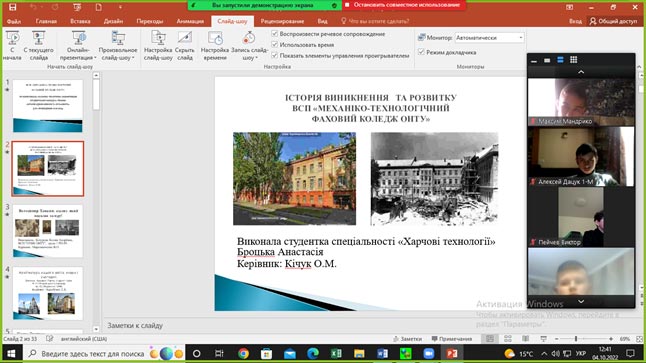Open PowerPoint icon in the taskbar
This screenshot has width=646, height=363.
coord(452,354)
